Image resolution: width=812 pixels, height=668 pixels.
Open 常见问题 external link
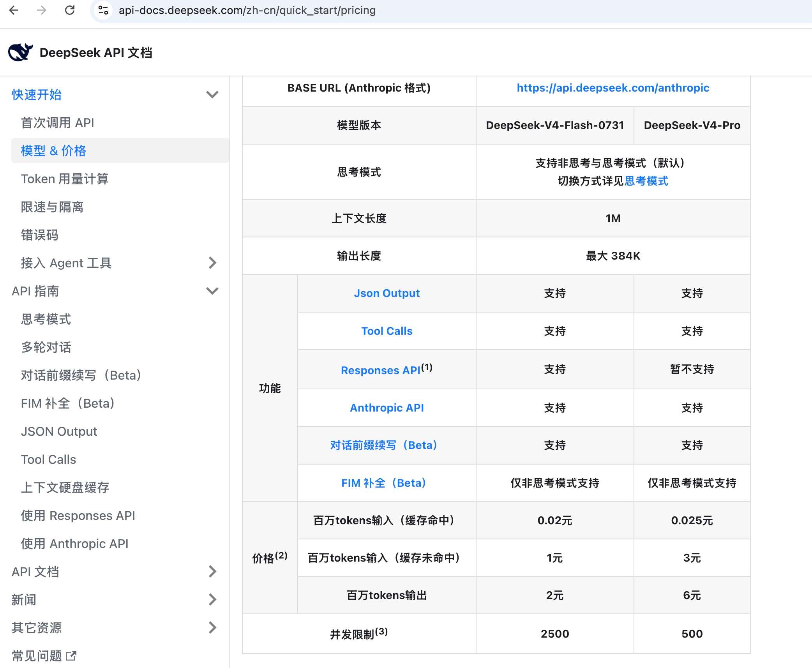(37, 656)
